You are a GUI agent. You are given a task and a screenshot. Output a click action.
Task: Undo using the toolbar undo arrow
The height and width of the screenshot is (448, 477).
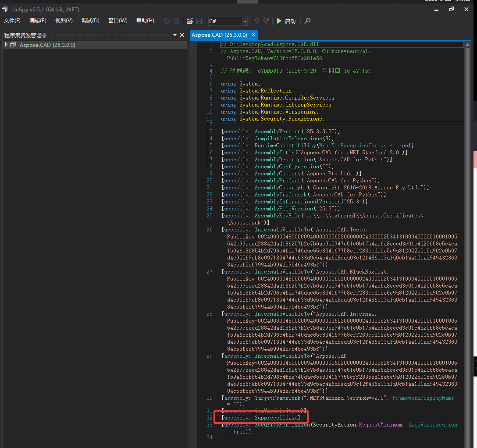click(x=256, y=21)
